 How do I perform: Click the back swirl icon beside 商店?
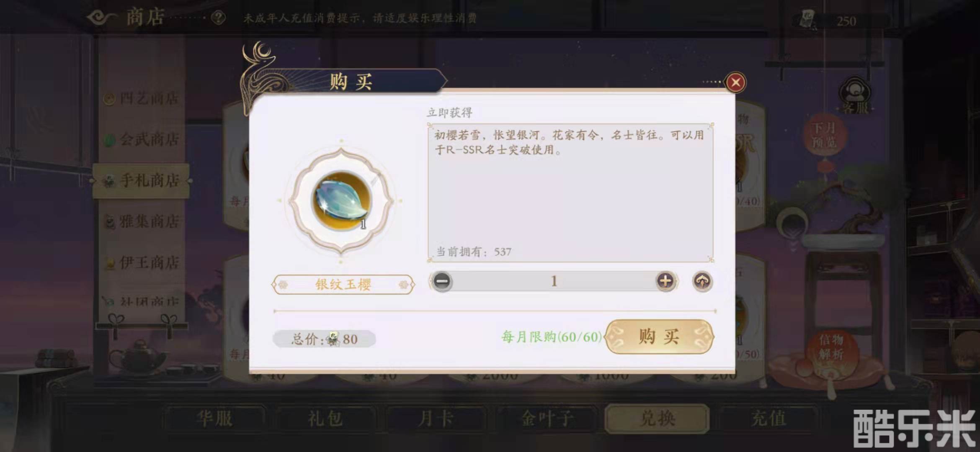[101, 18]
